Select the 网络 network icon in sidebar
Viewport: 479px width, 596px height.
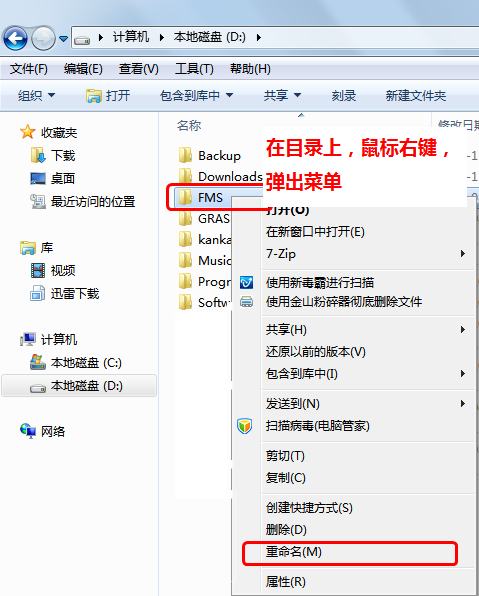[28, 431]
